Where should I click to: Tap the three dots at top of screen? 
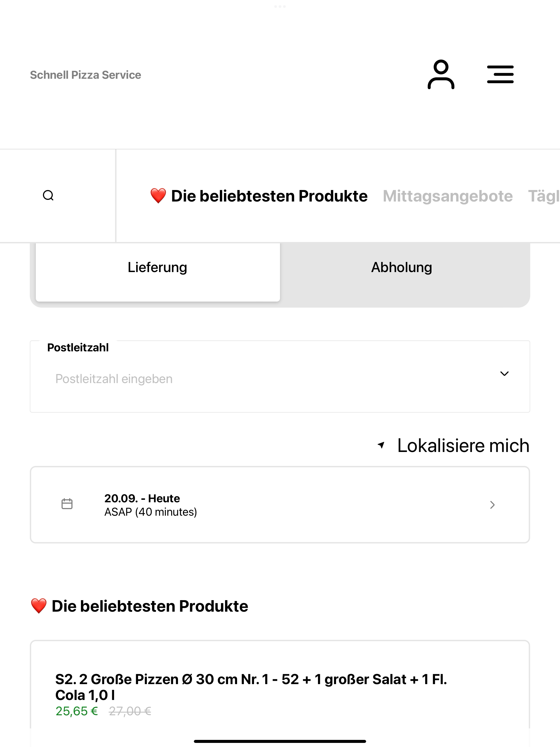click(x=280, y=6)
